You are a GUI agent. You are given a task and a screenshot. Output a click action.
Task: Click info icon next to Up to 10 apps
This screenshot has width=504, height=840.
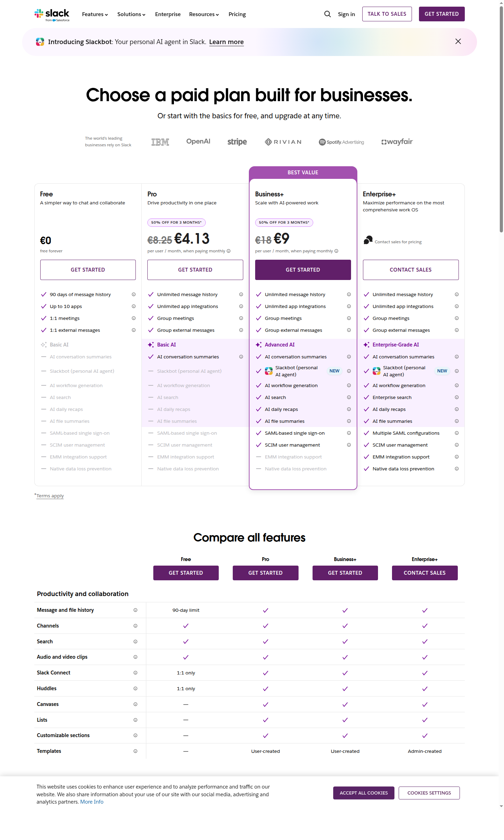pyautogui.click(x=134, y=306)
